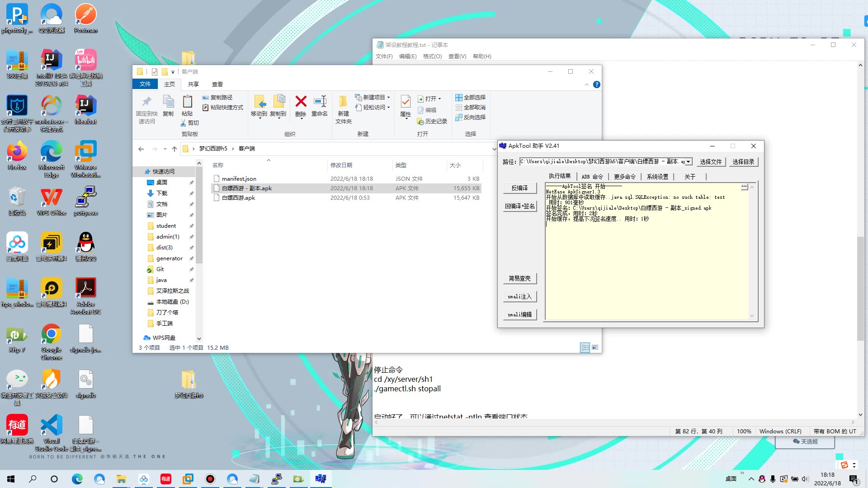Click Select All in Explorer ribbon
Image resolution: width=868 pixels, height=488 pixels.
tap(470, 98)
